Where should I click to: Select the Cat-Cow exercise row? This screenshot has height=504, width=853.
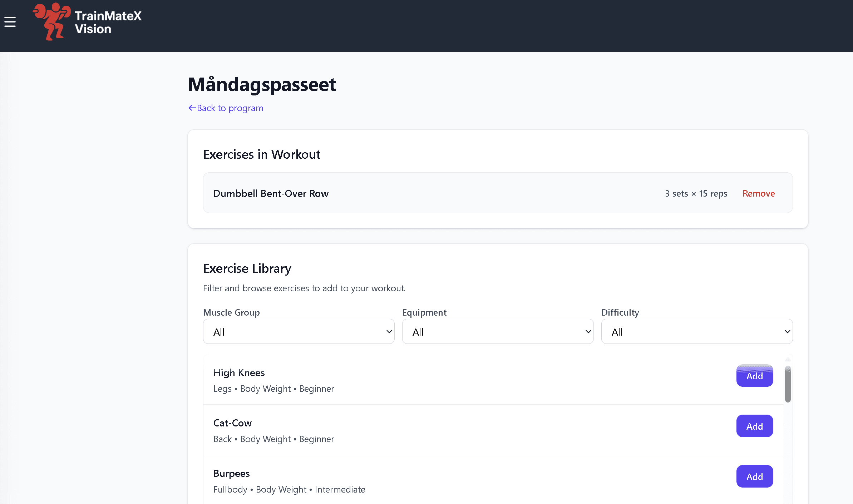(x=429, y=430)
